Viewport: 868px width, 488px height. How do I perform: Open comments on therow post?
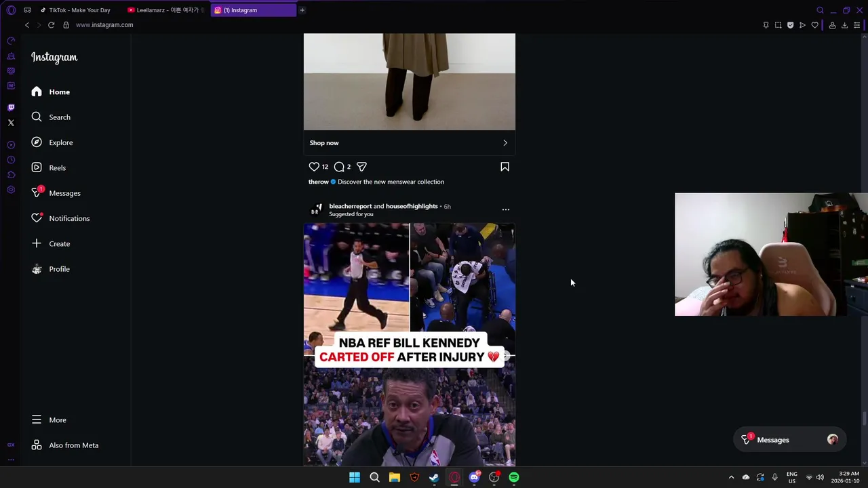(x=339, y=167)
